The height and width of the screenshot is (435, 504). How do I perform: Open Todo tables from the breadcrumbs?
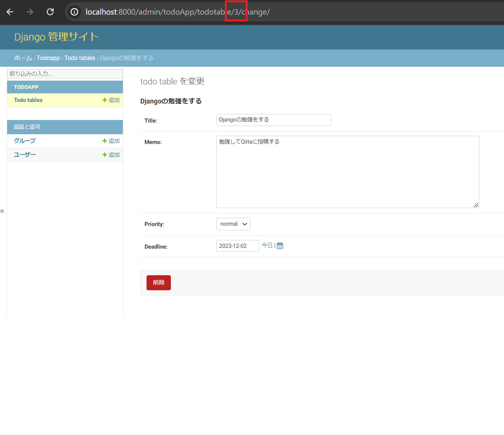(x=79, y=58)
